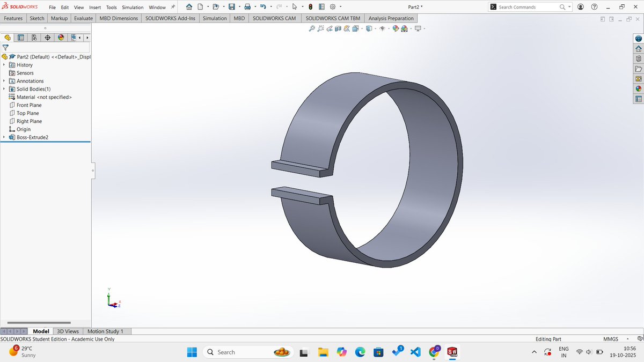Switch to the SOLIDWORKS CAM tab

(274, 18)
